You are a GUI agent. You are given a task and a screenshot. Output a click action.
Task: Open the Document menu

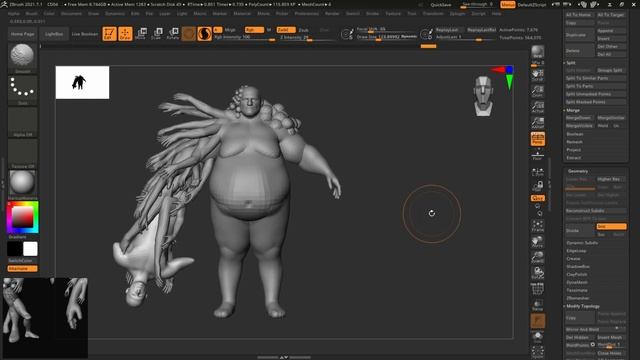tap(71, 13)
